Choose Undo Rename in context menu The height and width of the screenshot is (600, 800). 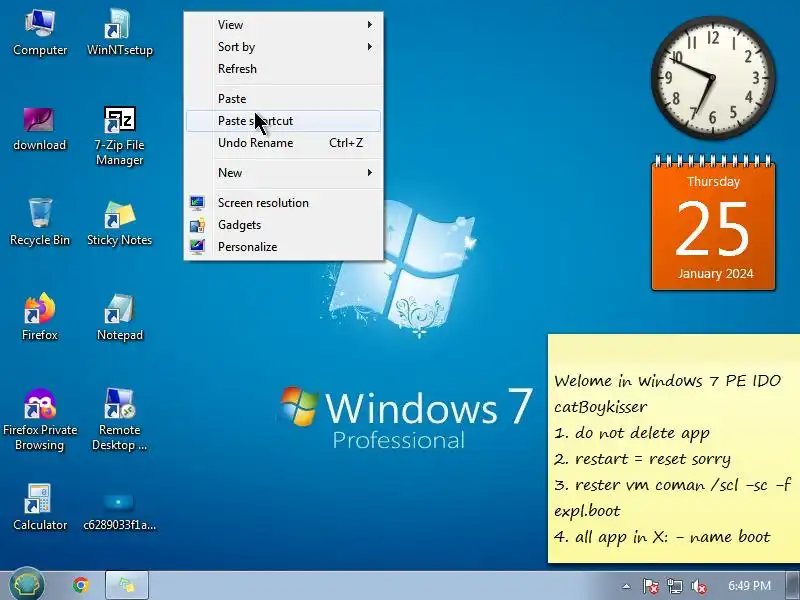click(284, 143)
